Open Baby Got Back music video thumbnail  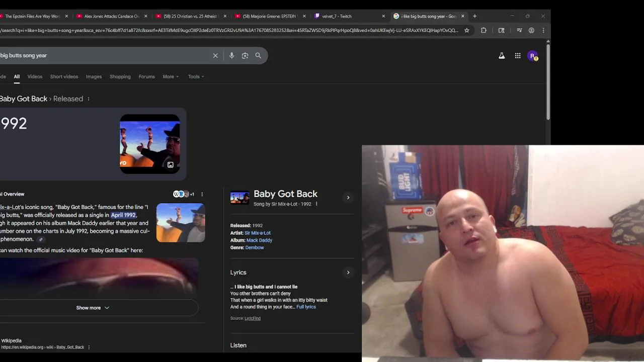pyautogui.click(x=149, y=144)
